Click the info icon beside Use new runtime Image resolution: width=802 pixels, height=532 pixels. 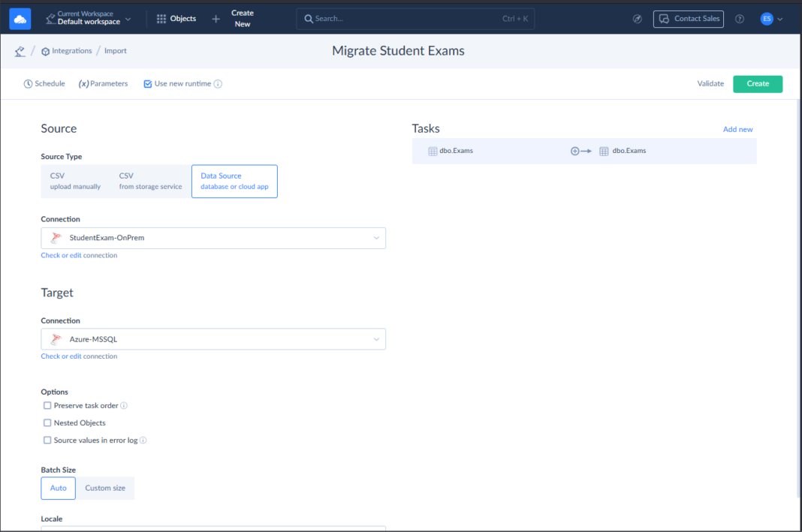(218, 84)
